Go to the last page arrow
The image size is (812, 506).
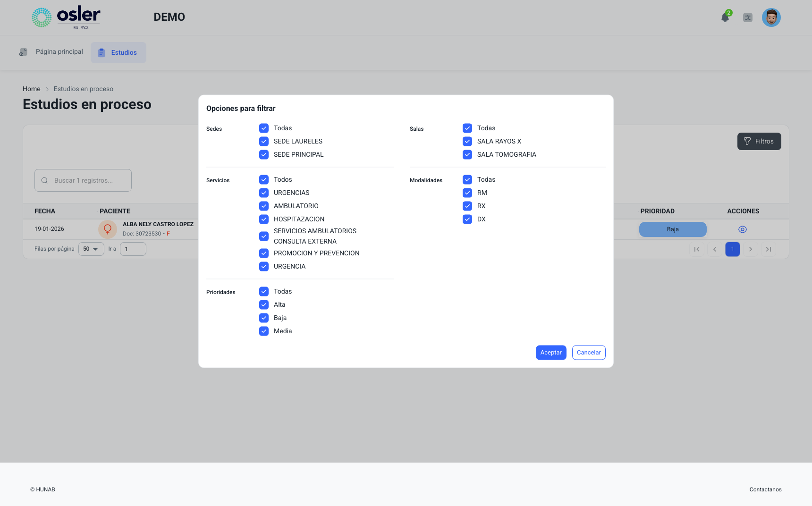769,249
